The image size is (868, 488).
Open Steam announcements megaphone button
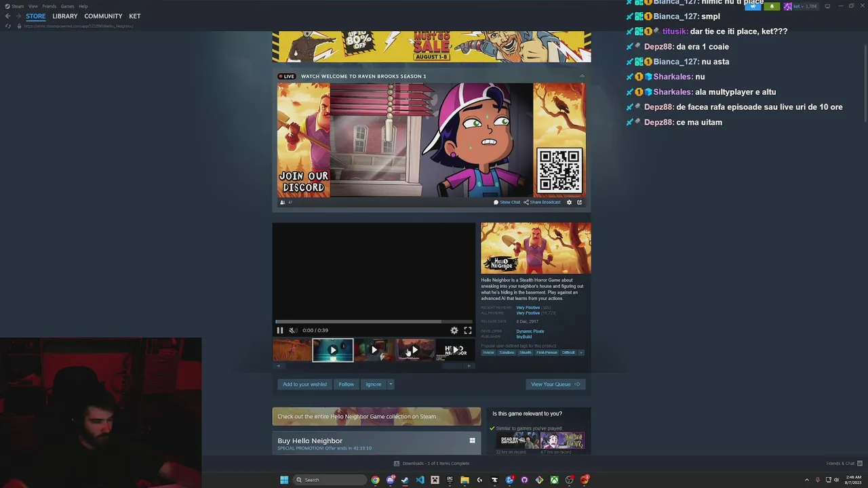(x=753, y=6)
